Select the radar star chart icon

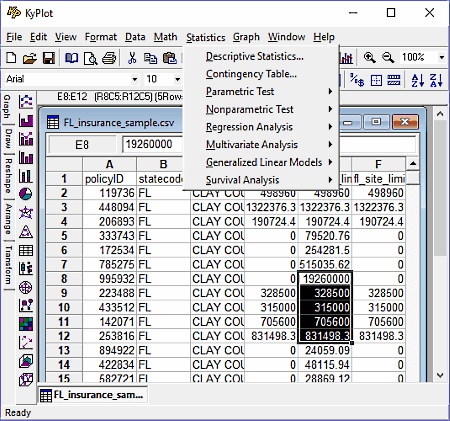click(26, 213)
